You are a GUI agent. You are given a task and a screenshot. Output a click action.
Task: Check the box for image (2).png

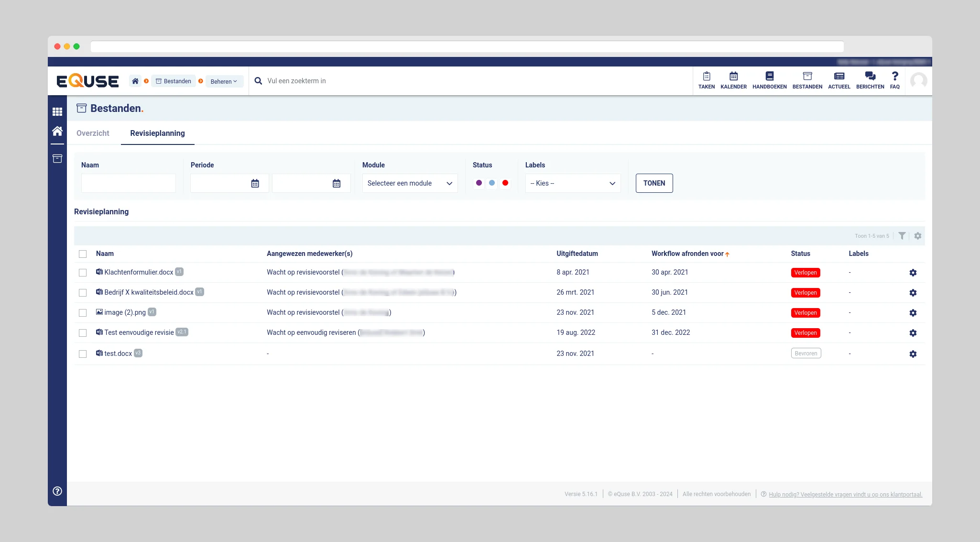click(83, 313)
